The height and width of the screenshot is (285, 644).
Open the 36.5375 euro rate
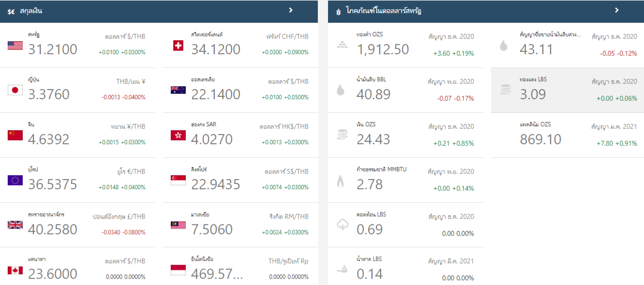click(x=52, y=184)
